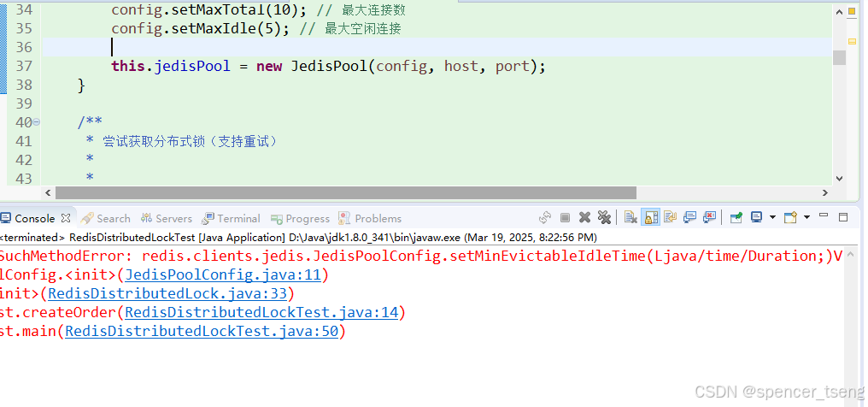868x407 pixels.
Task: Open the Open Console dropdown arrow
Action: point(806,217)
